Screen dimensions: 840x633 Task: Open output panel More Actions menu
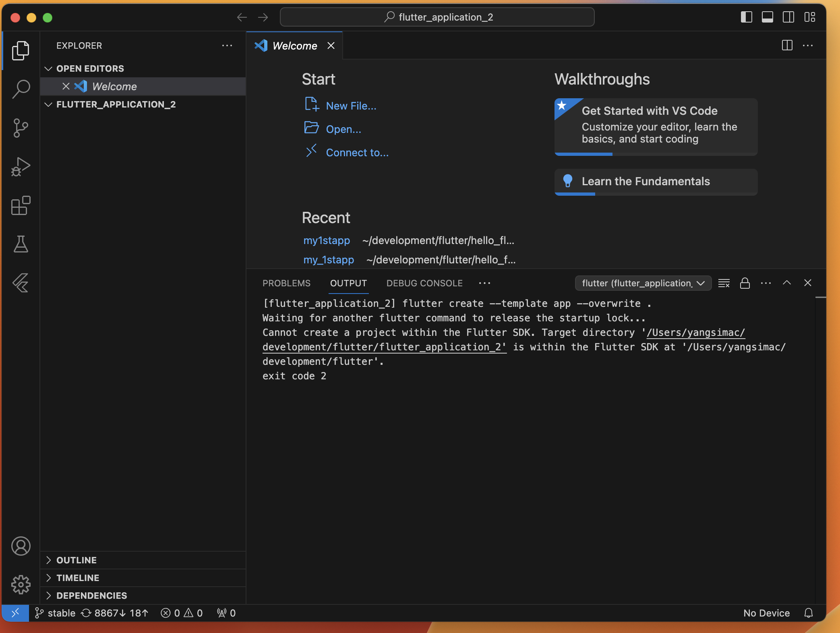[766, 283]
